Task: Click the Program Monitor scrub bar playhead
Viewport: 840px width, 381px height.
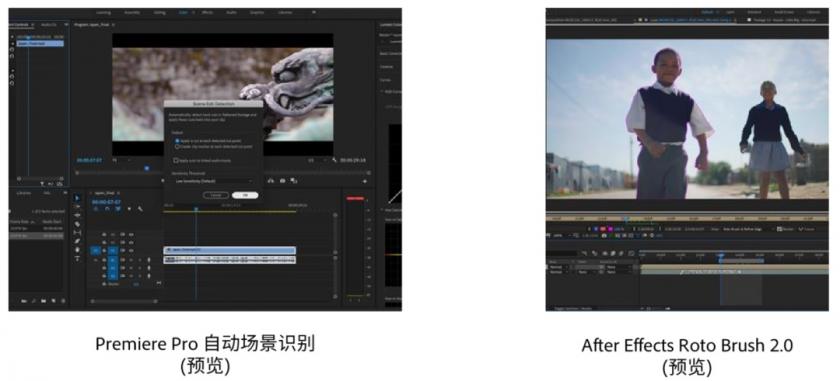Action: [x=146, y=168]
